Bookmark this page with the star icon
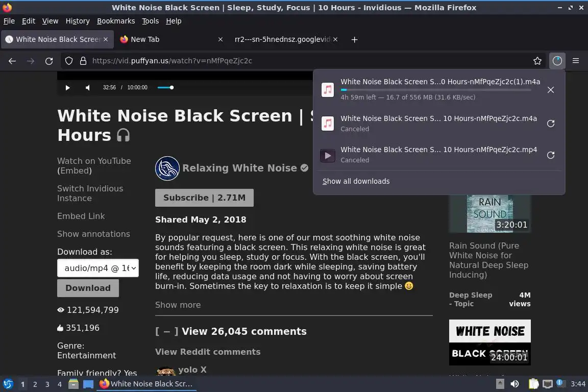 coord(537,61)
